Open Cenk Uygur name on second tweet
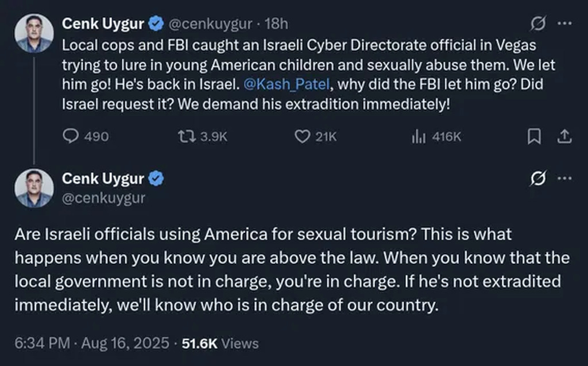The image size is (588, 366). click(x=103, y=179)
